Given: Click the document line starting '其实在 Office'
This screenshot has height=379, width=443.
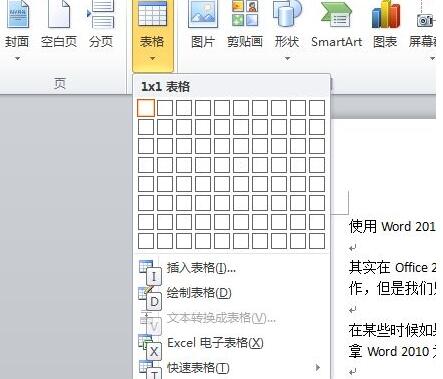Looking at the screenshot, I should [x=392, y=267].
